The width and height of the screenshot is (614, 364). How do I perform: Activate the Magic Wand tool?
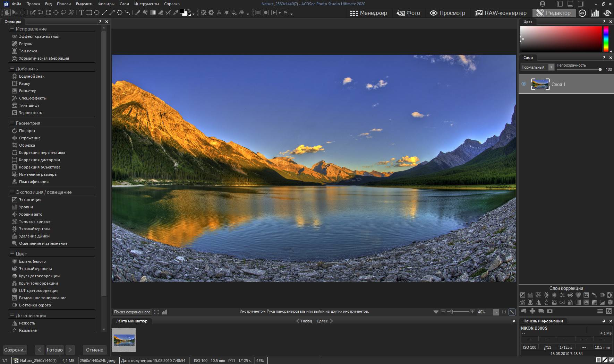[x=71, y=12]
